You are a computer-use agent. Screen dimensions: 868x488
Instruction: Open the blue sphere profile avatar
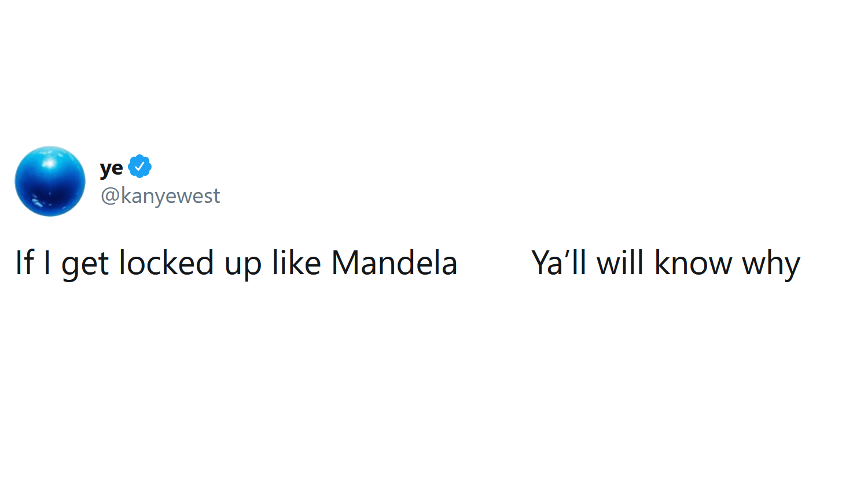(50, 181)
